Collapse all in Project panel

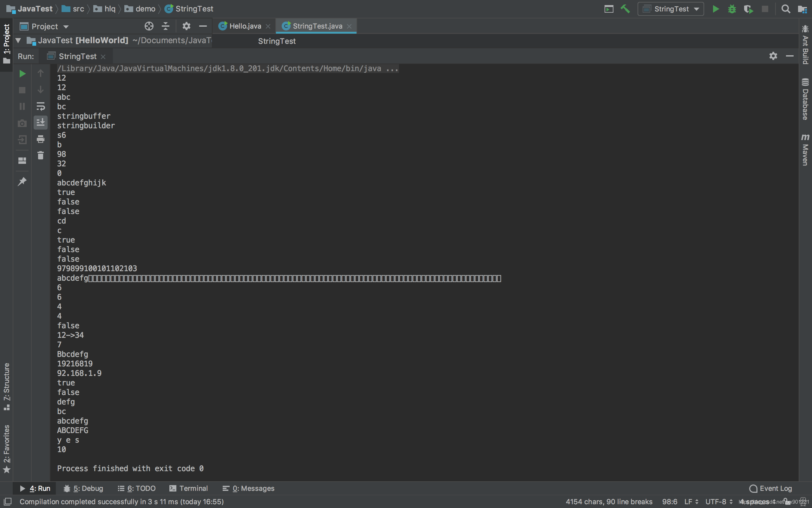(x=166, y=26)
